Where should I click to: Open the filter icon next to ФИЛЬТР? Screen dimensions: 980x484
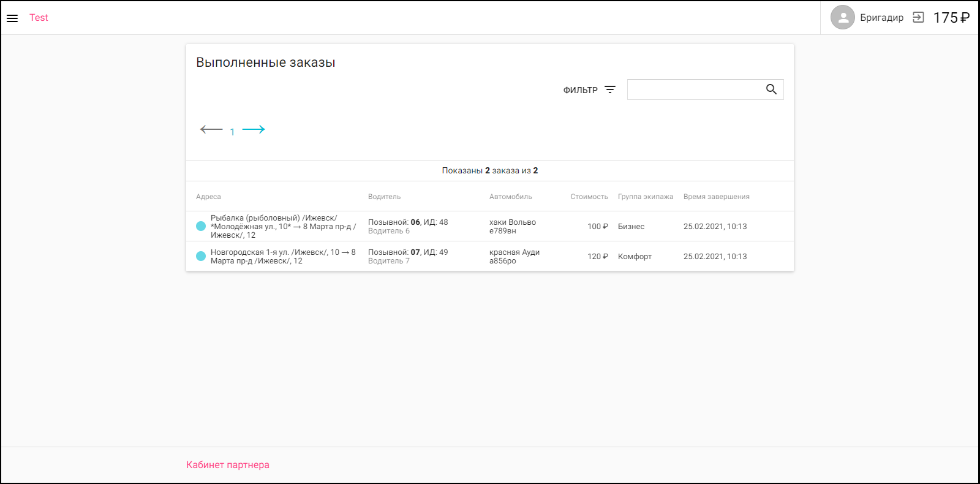(610, 89)
